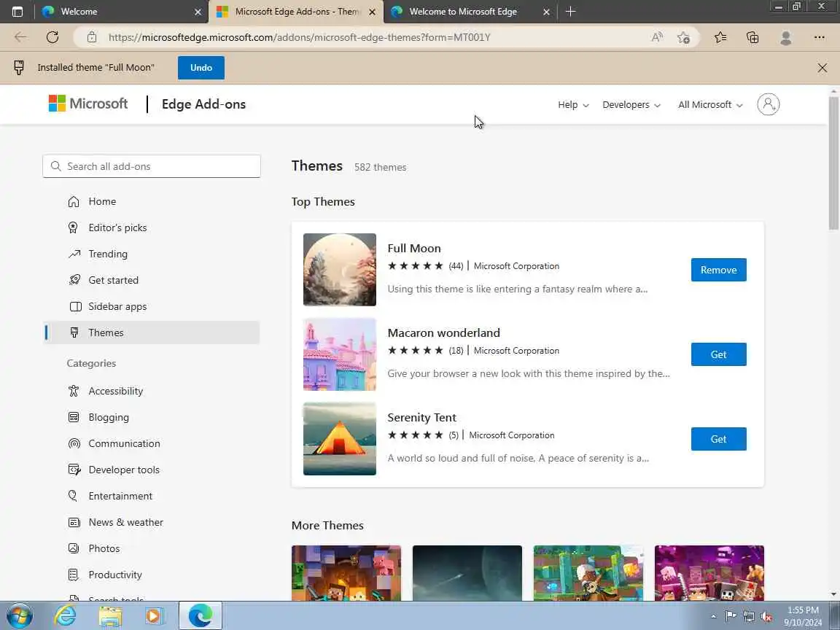Click the Productivity category icon
The height and width of the screenshot is (630, 840).
click(74, 575)
